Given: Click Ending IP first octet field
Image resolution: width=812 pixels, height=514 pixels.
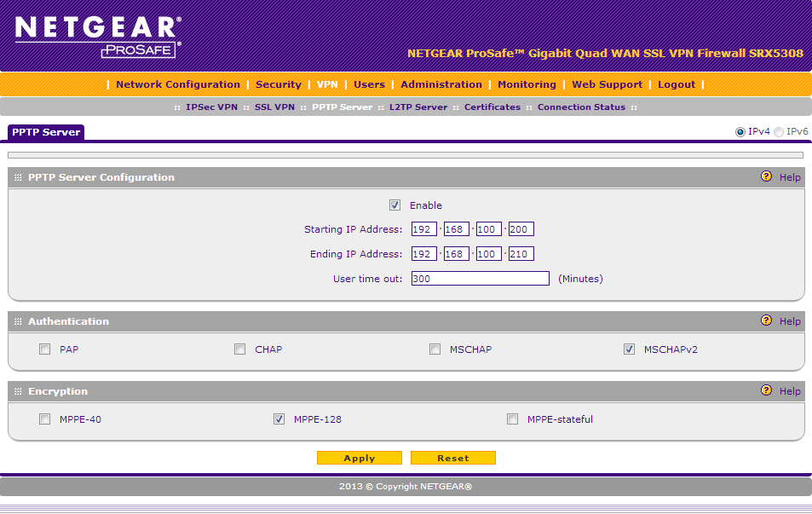Looking at the screenshot, I should 424,254.
